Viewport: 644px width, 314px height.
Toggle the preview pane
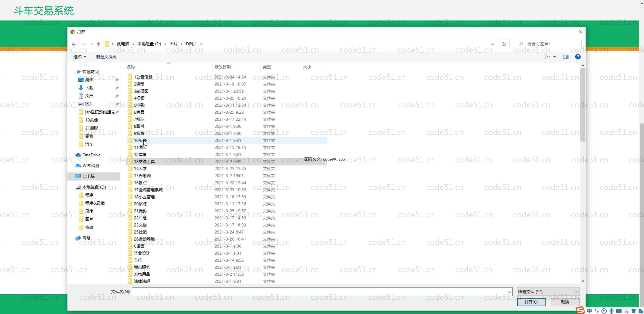(x=566, y=57)
